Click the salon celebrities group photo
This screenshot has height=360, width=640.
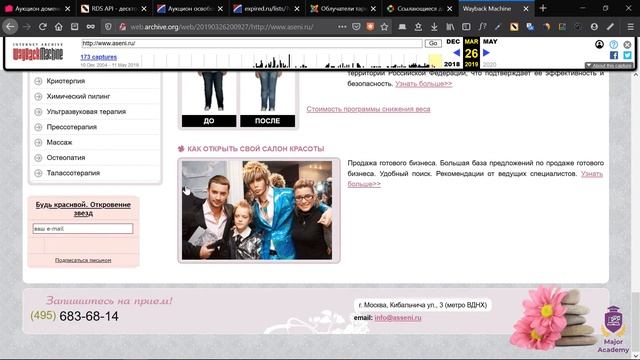coord(257,210)
